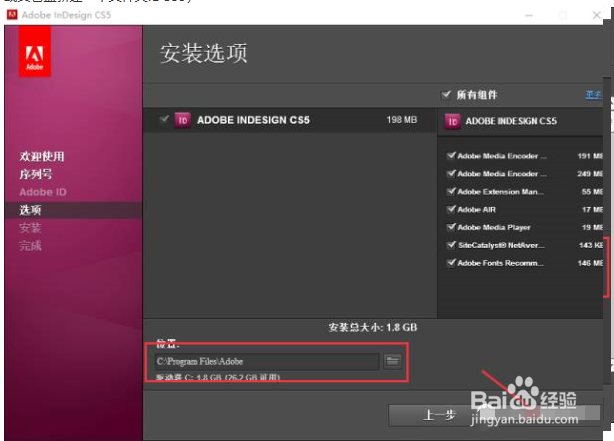Minimize the Adobe InDesign CS5 installer window

point(529,15)
